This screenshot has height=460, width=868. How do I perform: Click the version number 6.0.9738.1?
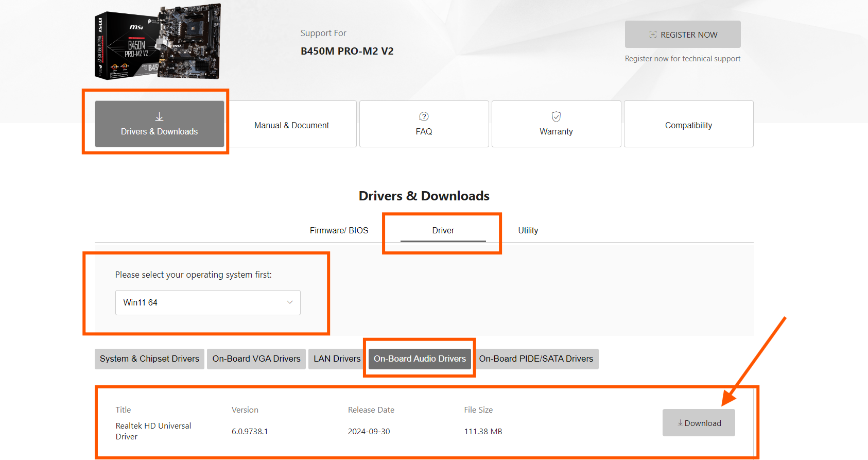(250, 432)
